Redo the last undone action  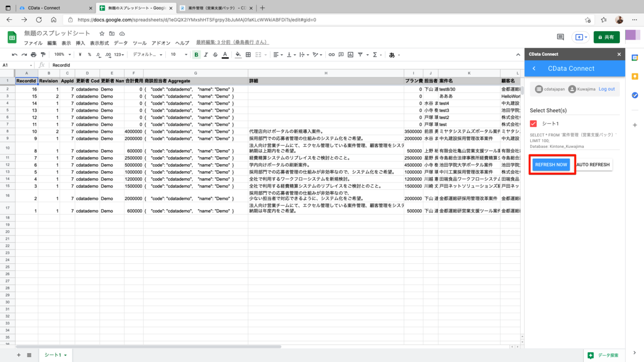(x=24, y=55)
